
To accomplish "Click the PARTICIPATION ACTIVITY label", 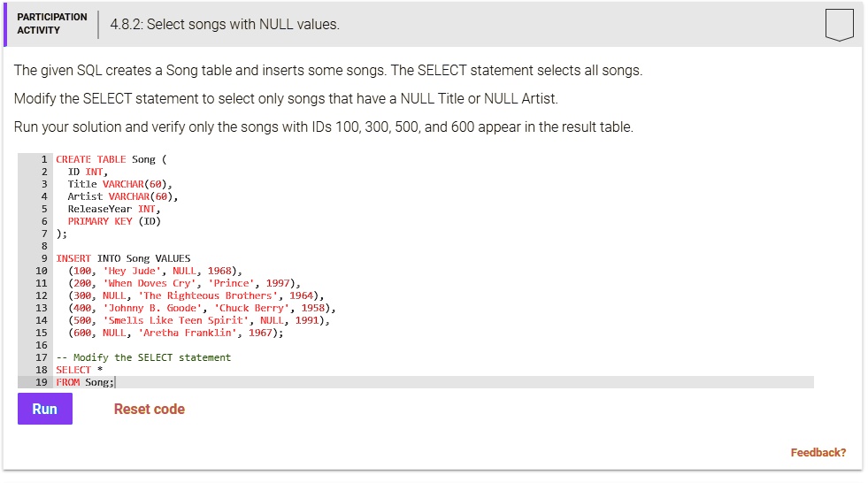I will [52, 24].
